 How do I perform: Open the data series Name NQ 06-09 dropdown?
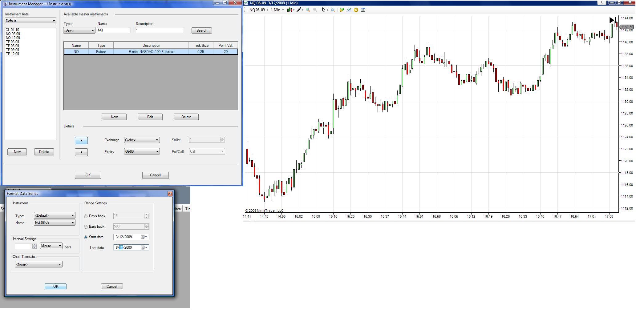(55, 223)
